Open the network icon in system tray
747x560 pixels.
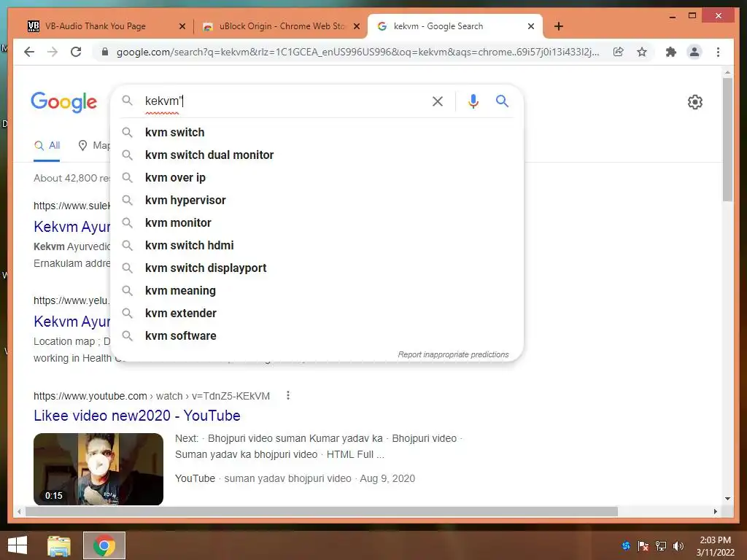click(661, 546)
